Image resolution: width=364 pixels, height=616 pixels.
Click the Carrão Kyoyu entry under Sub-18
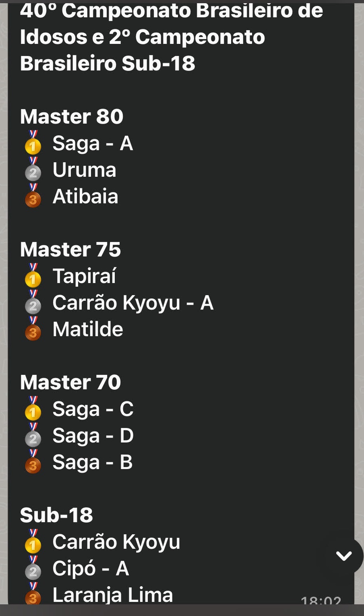pyautogui.click(x=116, y=542)
